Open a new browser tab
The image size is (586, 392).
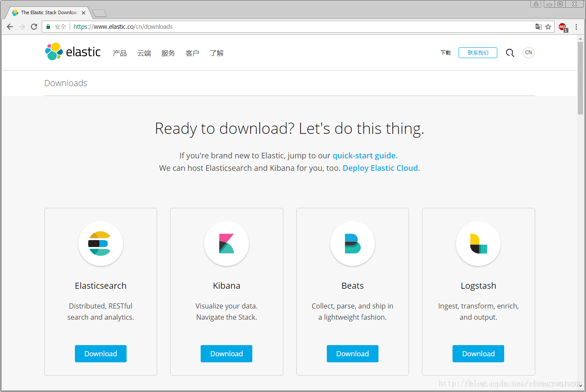pos(99,13)
